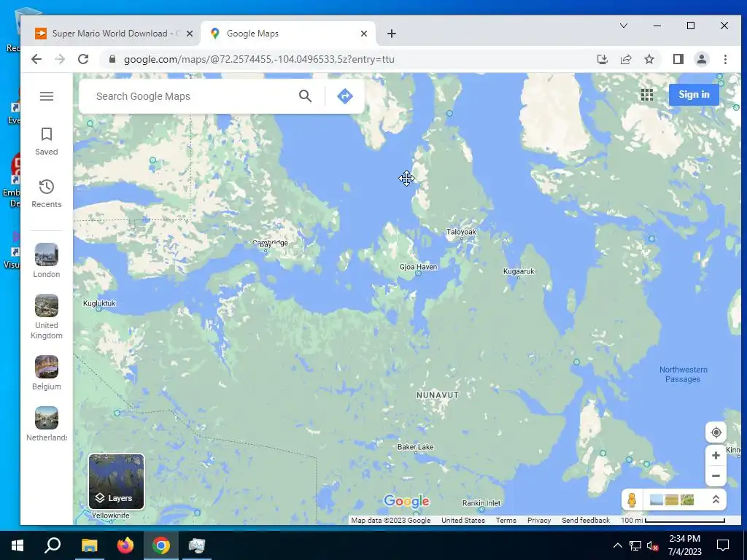Open the Google Maps hamburger menu

tap(47, 96)
